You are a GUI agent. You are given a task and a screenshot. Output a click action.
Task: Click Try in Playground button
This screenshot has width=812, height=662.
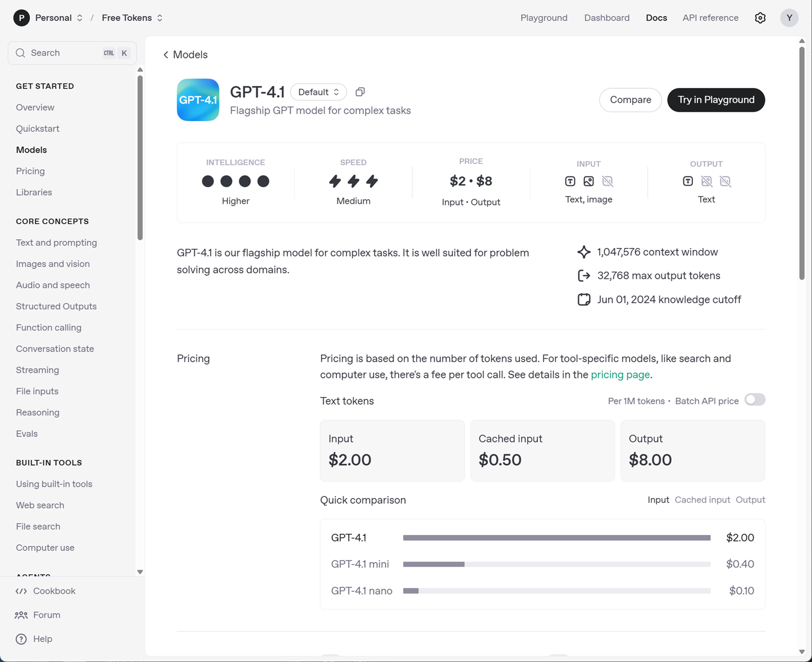click(x=716, y=100)
